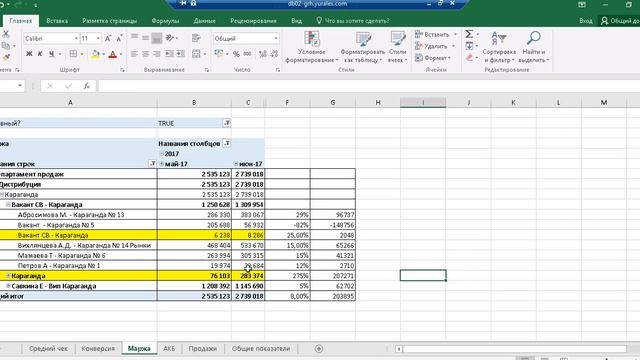Open Рецензирование ribbon tab
The width and height of the screenshot is (640, 360).
point(253,21)
